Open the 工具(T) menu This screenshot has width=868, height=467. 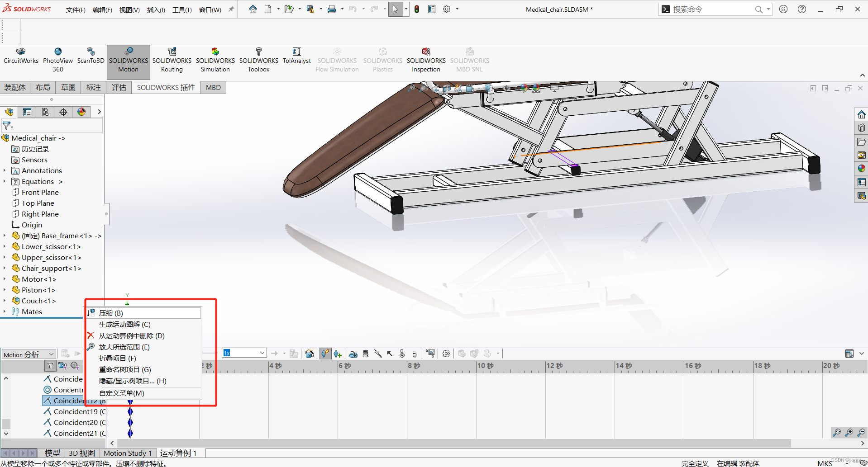[x=182, y=9]
